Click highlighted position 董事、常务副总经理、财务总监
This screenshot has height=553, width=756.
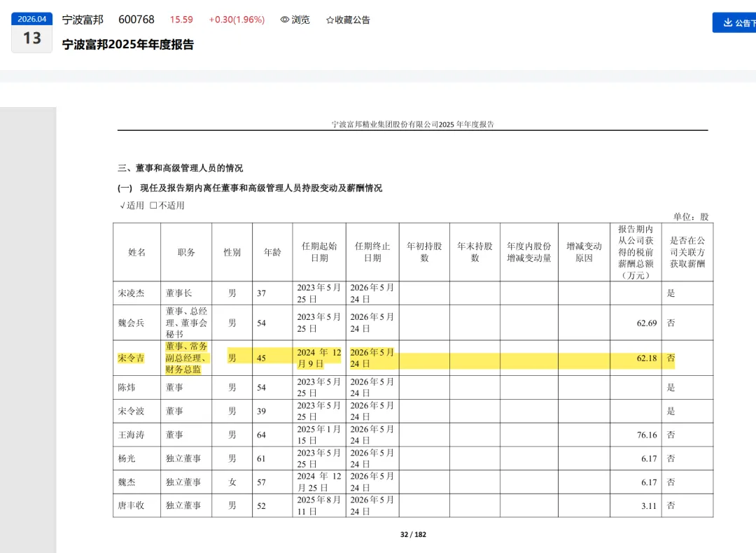(187, 358)
